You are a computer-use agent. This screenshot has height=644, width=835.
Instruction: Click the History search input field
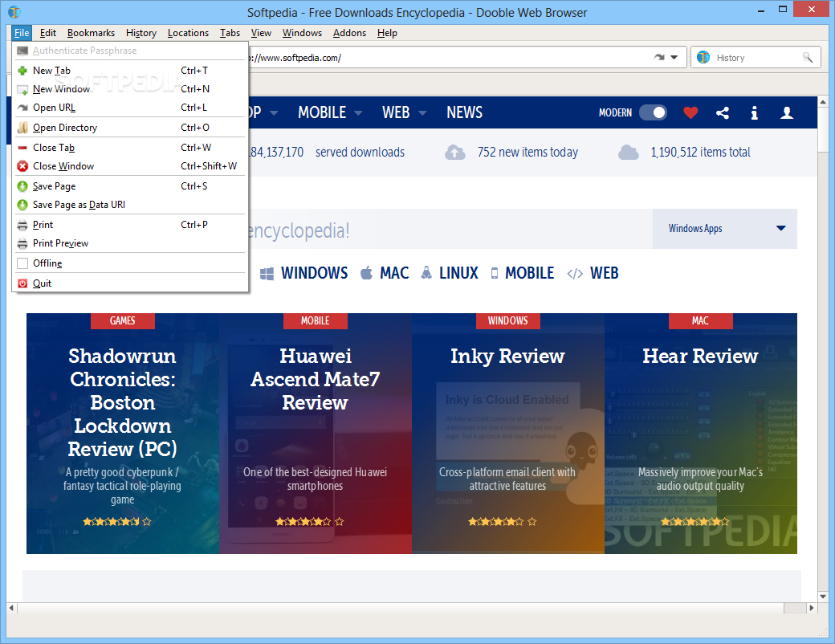point(756,58)
